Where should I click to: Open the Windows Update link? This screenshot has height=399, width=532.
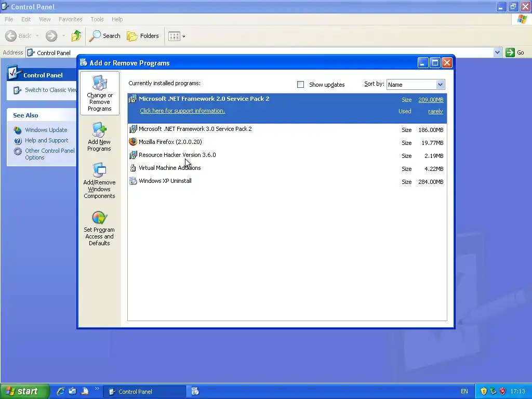[x=46, y=130]
